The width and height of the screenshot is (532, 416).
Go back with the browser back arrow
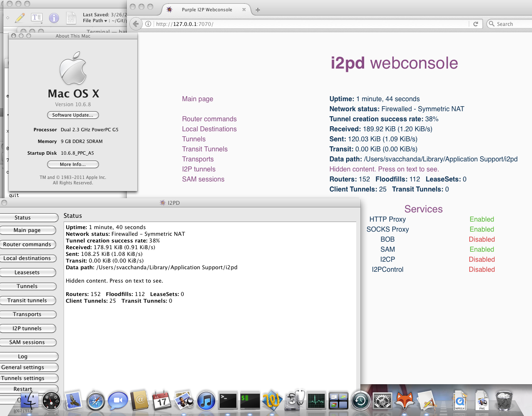[136, 24]
